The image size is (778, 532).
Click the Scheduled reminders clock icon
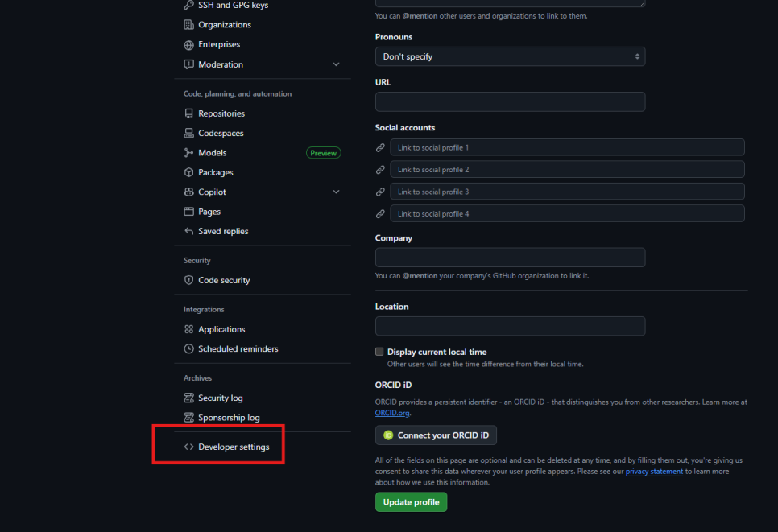point(188,349)
